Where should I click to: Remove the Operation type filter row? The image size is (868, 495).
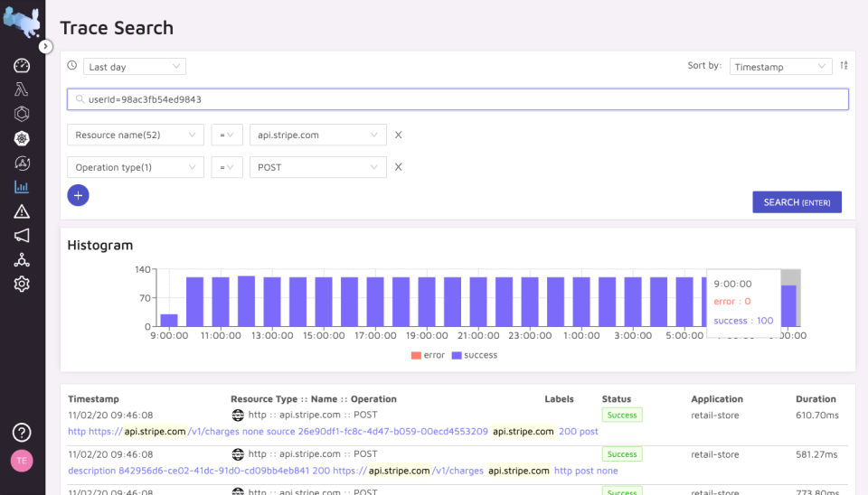click(x=398, y=167)
